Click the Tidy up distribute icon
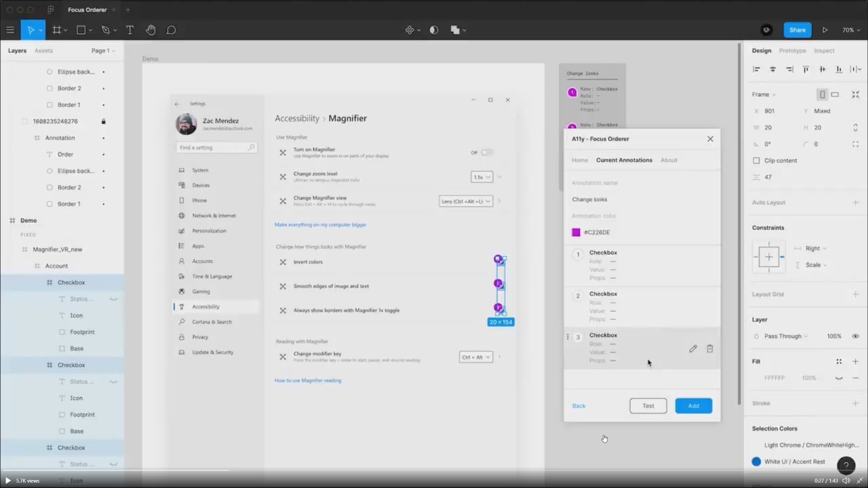Viewport: 868px width, 488px height. pyautogui.click(x=855, y=69)
